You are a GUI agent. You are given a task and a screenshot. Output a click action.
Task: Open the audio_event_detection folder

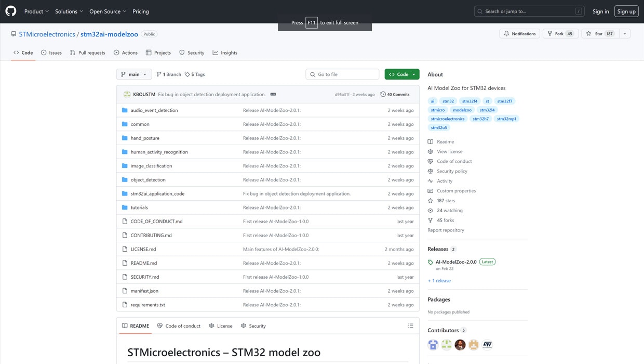pyautogui.click(x=154, y=110)
